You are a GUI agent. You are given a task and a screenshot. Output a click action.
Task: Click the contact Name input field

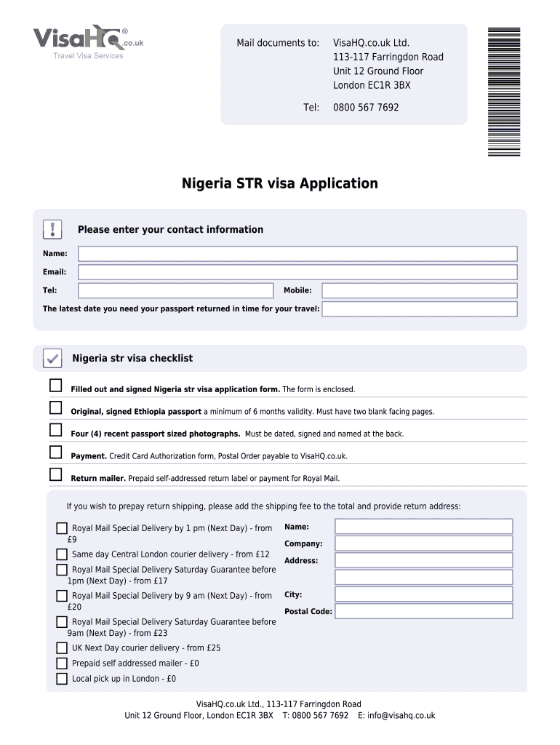tap(297, 254)
